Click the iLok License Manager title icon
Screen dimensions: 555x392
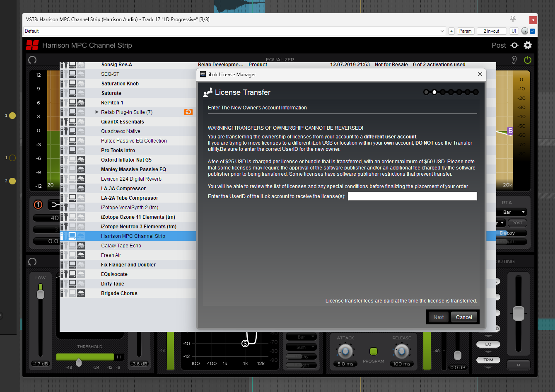pyautogui.click(x=203, y=75)
